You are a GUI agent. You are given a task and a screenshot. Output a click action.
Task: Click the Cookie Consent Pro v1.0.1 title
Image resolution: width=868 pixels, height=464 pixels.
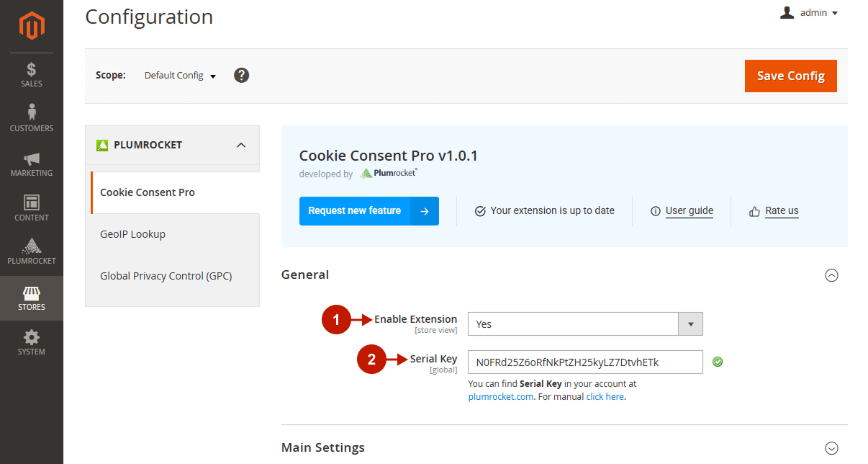click(389, 156)
